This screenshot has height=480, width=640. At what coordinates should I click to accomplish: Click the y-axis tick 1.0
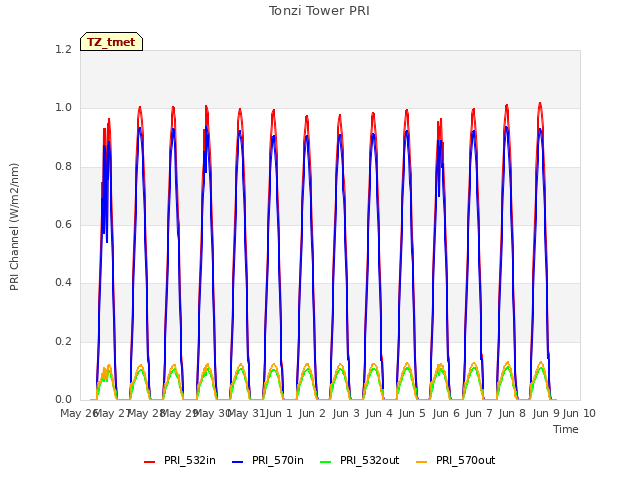[63, 108]
